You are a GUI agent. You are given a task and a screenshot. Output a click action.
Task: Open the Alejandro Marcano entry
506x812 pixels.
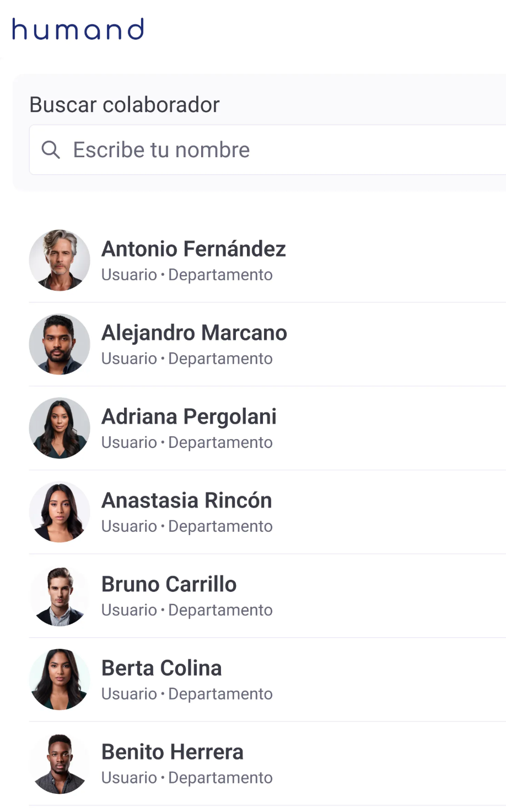pos(194,333)
